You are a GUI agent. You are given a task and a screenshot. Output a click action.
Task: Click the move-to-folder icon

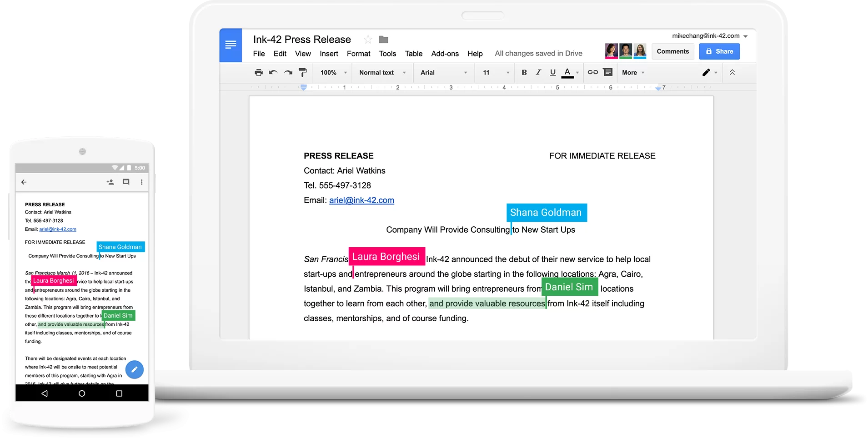[x=384, y=40]
